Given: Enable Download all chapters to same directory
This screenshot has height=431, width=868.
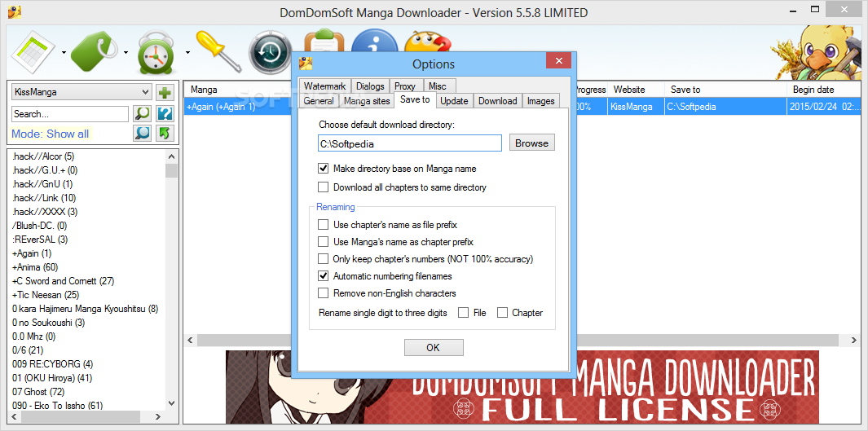Looking at the screenshot, I should coord(324,187).
